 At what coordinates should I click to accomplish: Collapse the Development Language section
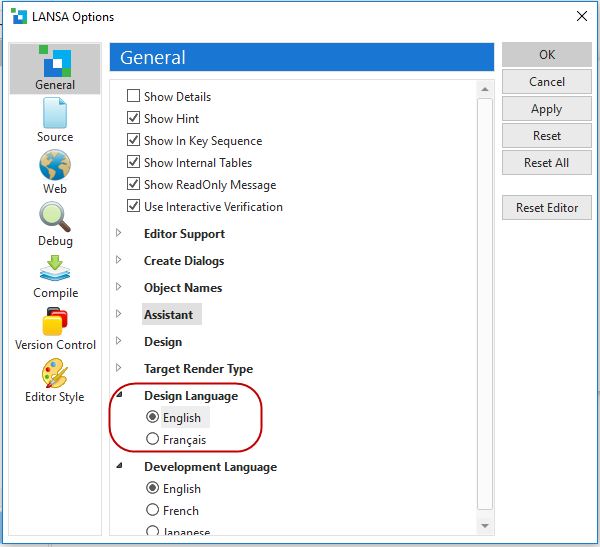(x=120, y=467)
